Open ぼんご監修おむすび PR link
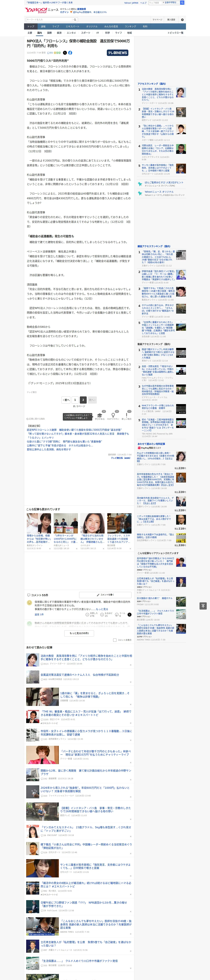 164,183
